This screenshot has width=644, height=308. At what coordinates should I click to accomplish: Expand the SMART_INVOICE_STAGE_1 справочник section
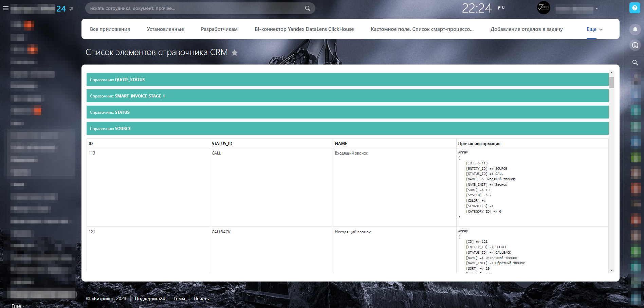coord(347,96)
